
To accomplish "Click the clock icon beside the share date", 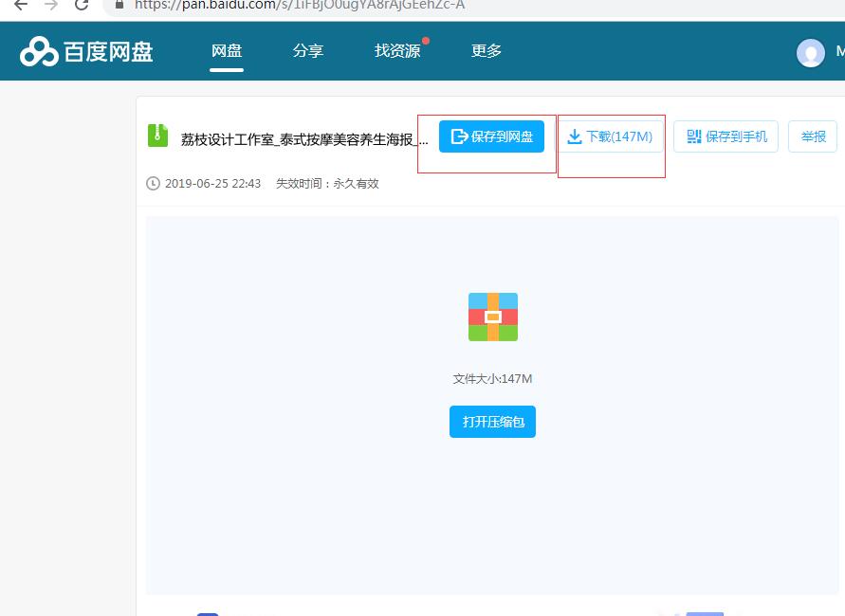I will click(153, 184).
